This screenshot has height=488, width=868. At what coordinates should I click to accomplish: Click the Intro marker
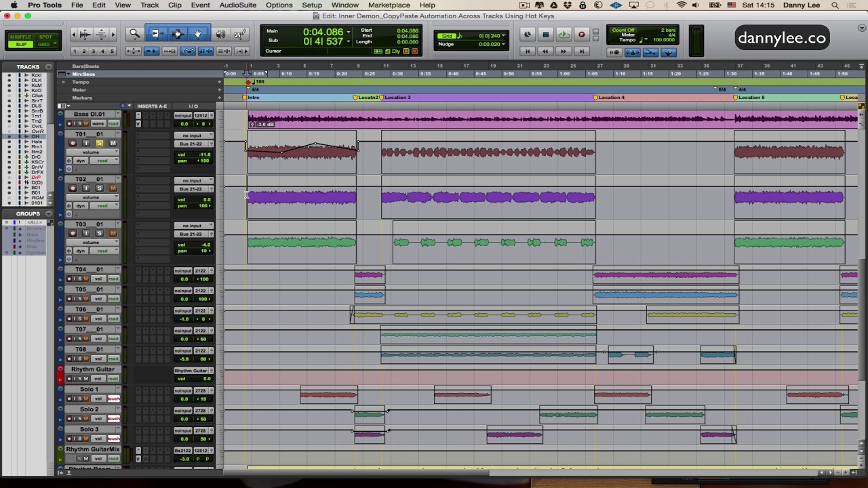click(x=251, y=98)
